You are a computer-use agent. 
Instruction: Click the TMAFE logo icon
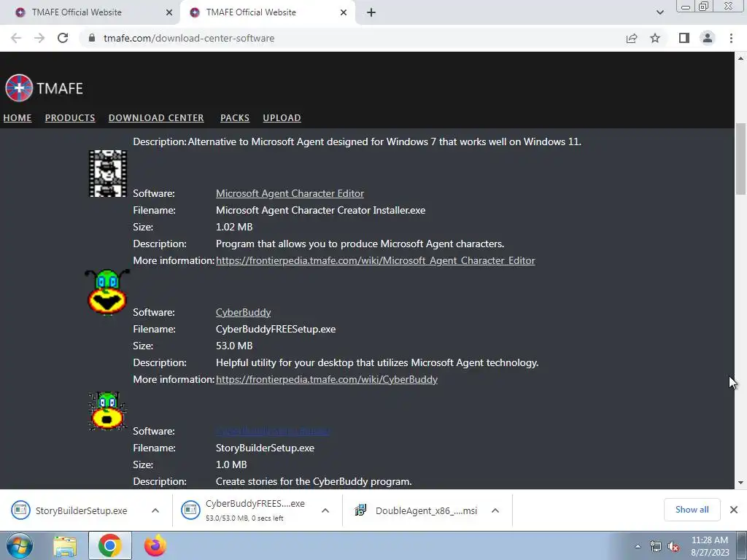tap(19, 87)
